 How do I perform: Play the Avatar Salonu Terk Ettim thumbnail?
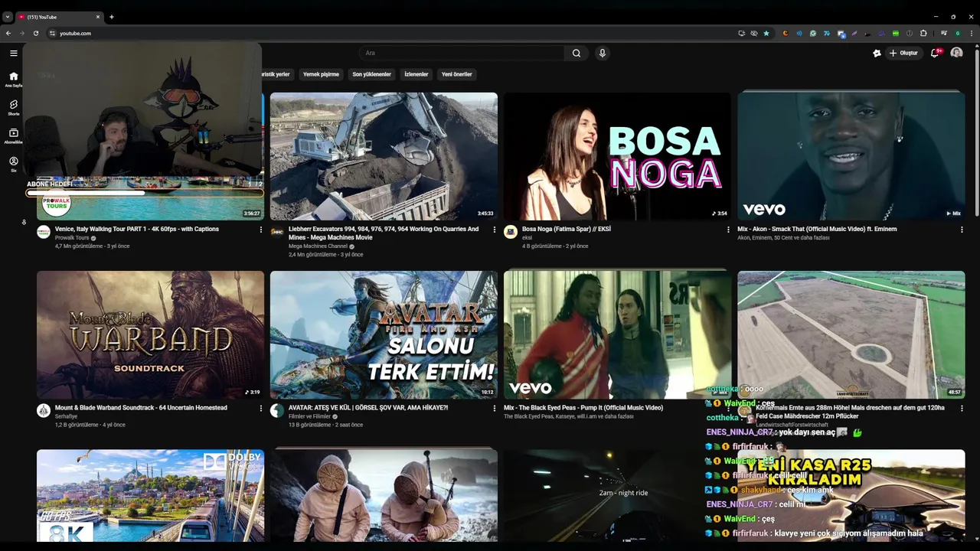click(x=384, y=334)
